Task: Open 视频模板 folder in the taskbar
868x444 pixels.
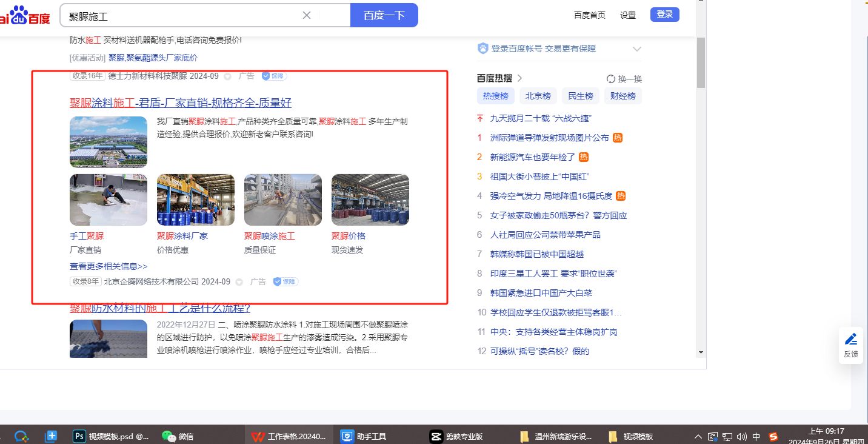Action: [x=631, y=436]
